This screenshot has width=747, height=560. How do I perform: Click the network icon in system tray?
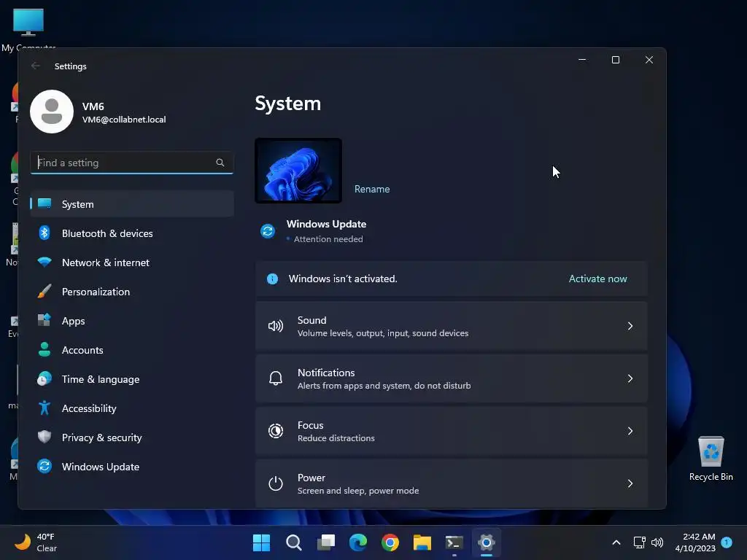[639, 542]
